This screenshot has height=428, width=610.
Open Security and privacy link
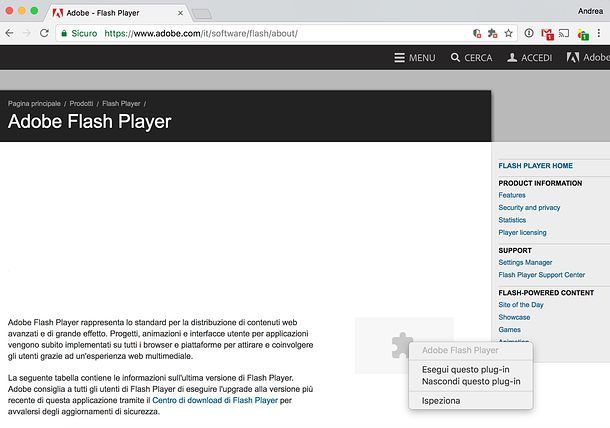(529, 207)
